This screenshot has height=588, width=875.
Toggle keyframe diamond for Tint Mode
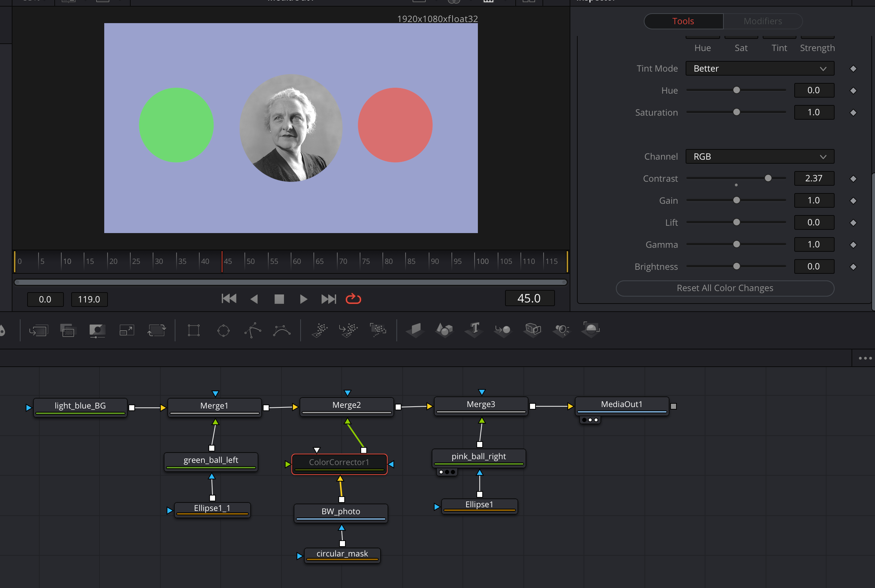[x=853, y=69]
